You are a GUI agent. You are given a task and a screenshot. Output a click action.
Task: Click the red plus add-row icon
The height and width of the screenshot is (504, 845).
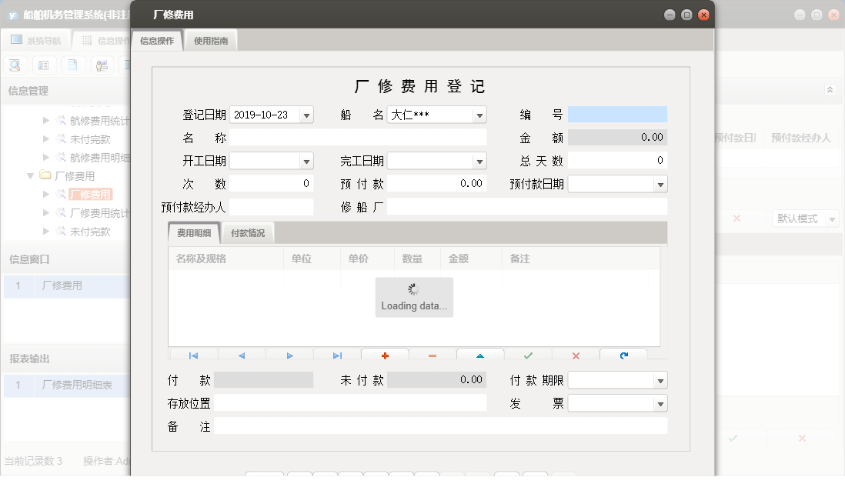pos(385,355)
